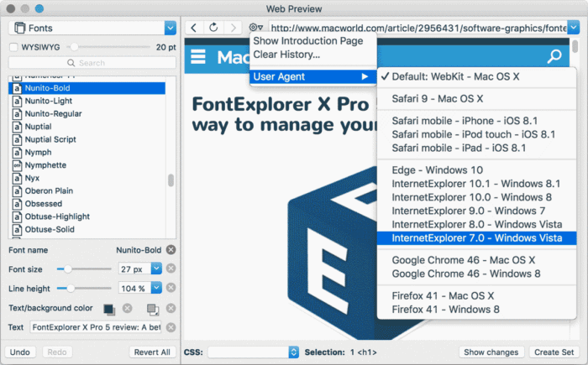588x365 pixels.
Task: Click the Text sample input field
Action: point(96,327)
